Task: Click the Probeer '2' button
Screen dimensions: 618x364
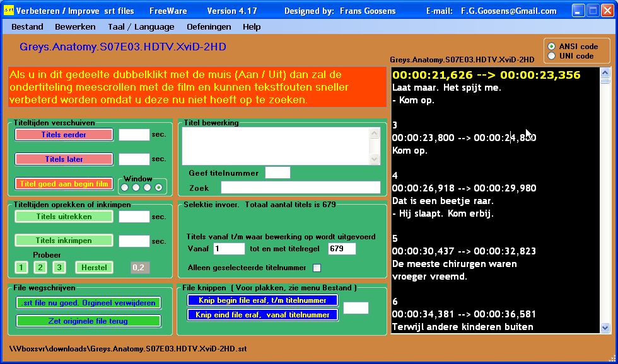Action: (x=40, y=268)
